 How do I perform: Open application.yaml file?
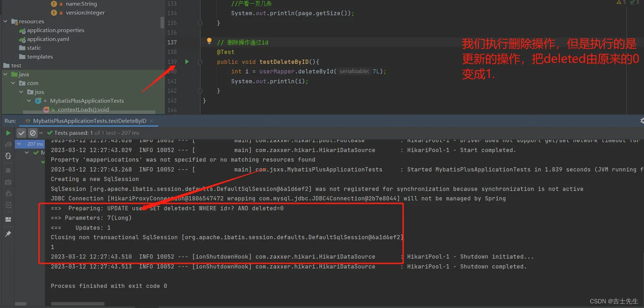coord(48,39)
